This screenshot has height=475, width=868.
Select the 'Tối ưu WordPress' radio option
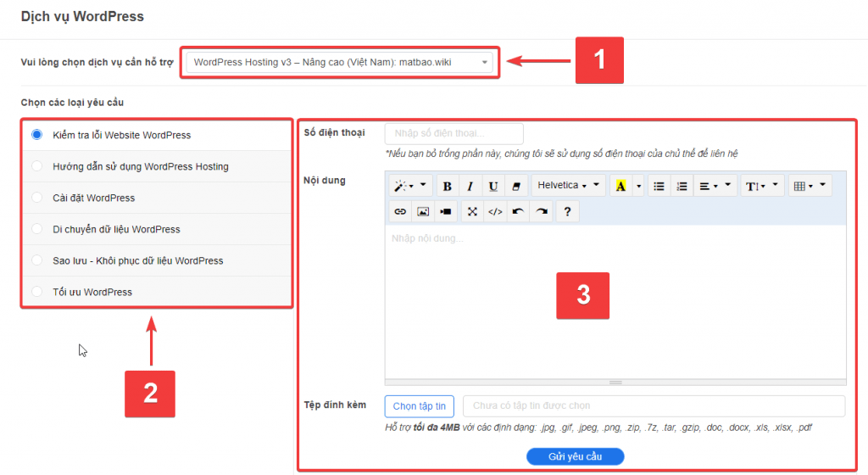pos(36,292)
